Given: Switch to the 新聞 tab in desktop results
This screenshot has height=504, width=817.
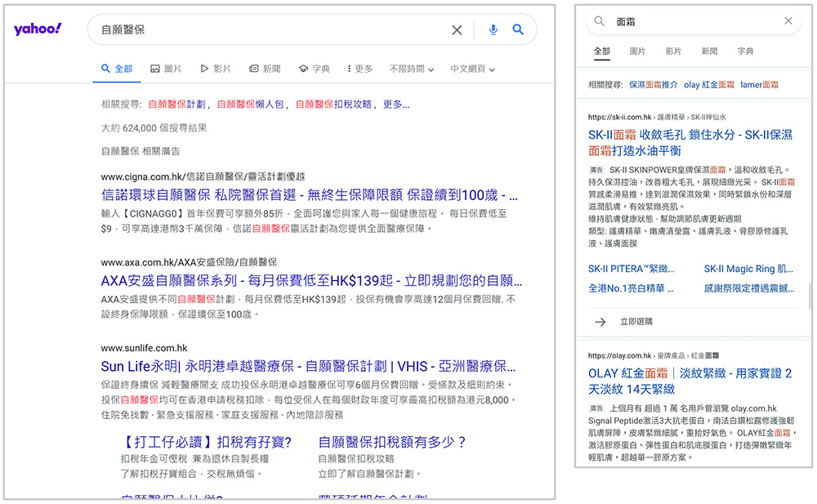Looking at the screenshot, I should pyautogui.click(x=265, y=69).
